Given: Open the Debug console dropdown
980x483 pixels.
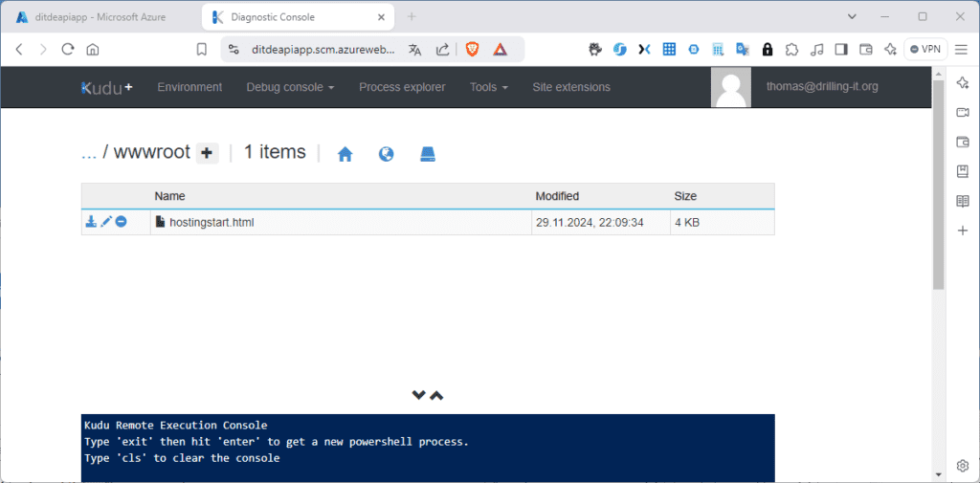Looking at the screenshot, I should (290, 87).
